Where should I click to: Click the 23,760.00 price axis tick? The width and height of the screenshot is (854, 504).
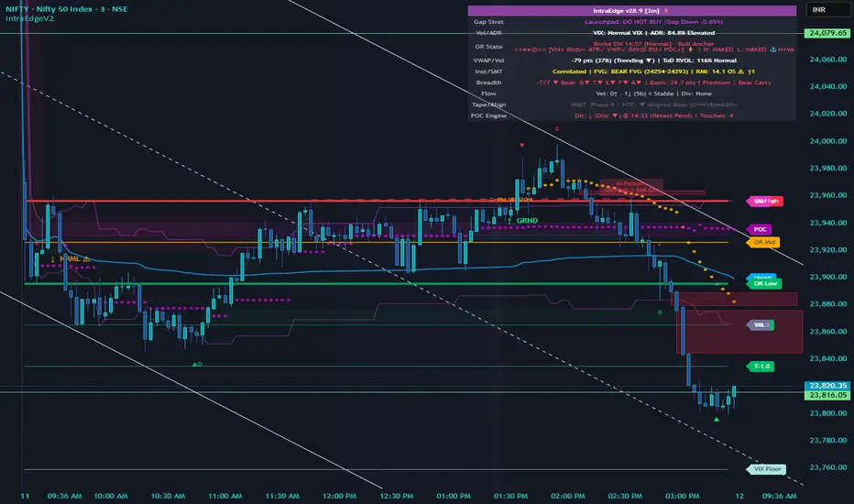coord(827,467)
